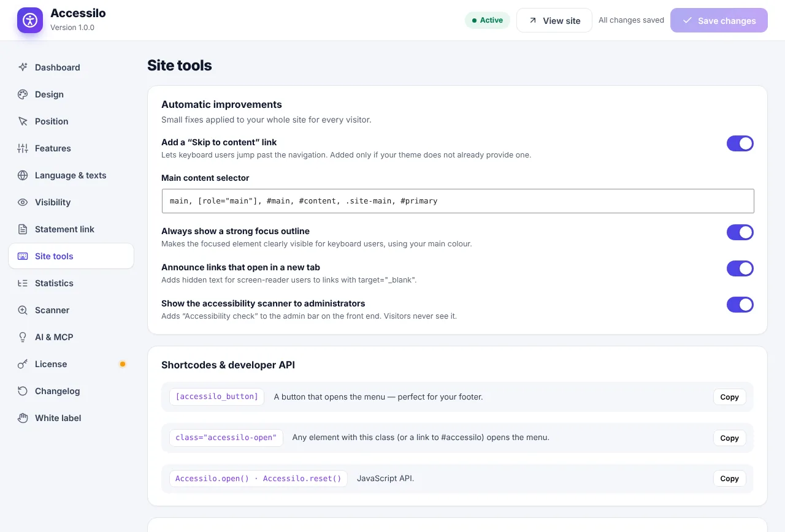
Task: Open the Changelog page
Action: [71, 391]
